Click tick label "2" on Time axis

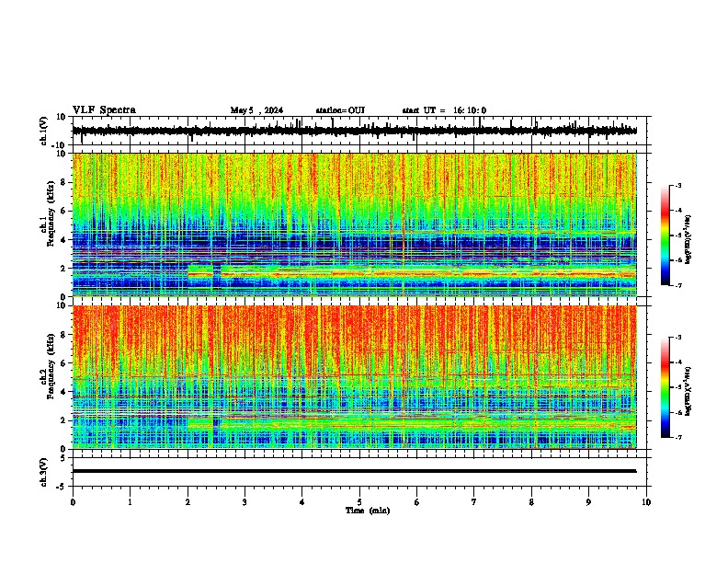point(188,502)
